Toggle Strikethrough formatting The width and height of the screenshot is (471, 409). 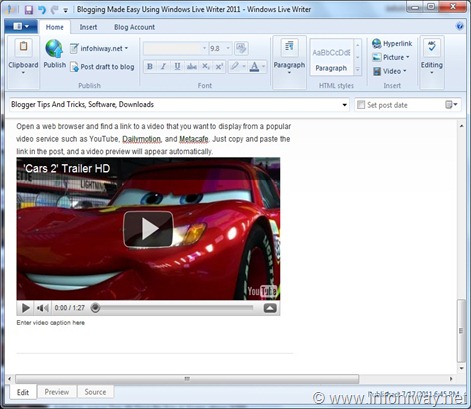coord(191,66)
